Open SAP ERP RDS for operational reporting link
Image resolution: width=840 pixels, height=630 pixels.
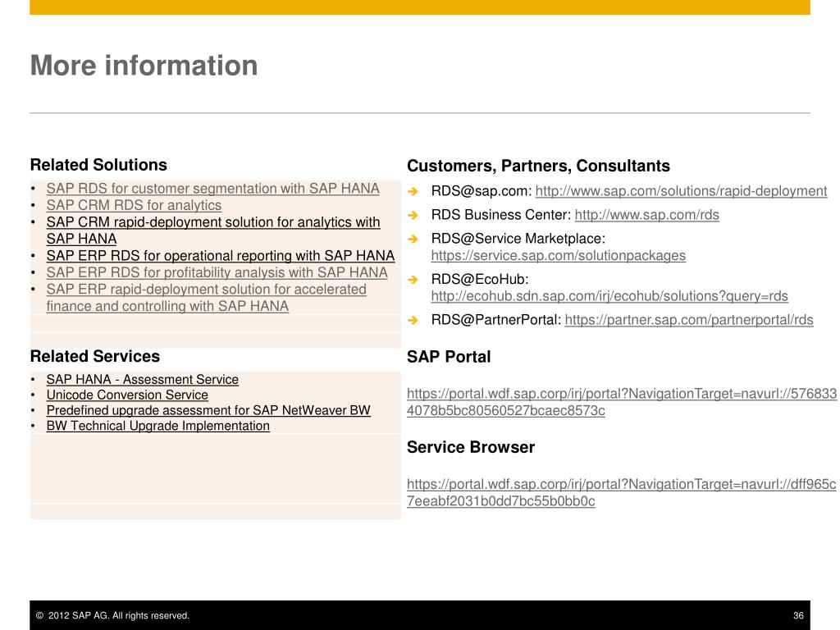coord(220,256)
